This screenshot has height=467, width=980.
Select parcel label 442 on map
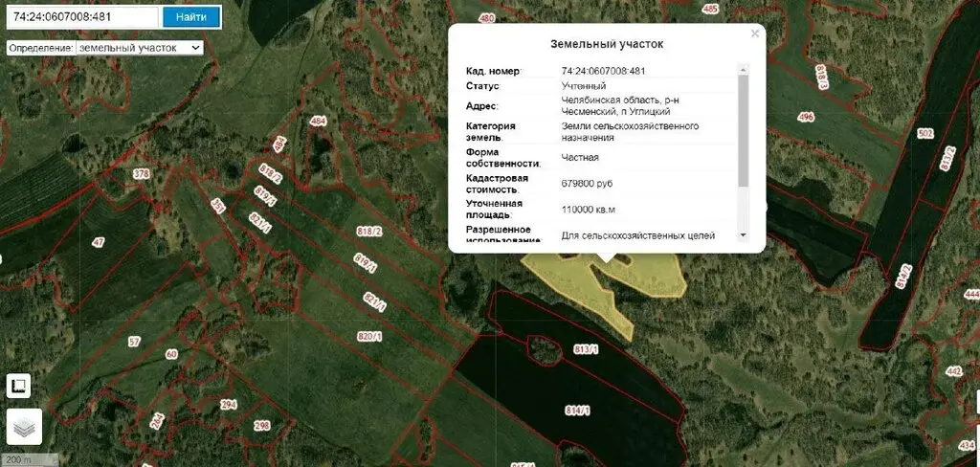(x=954, y=371)
